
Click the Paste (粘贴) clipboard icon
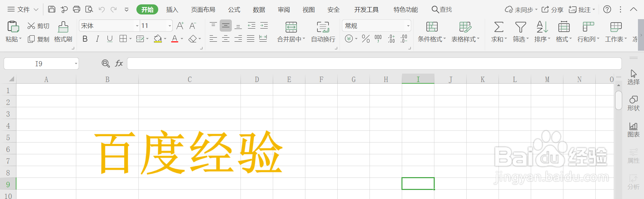point(13,27)
